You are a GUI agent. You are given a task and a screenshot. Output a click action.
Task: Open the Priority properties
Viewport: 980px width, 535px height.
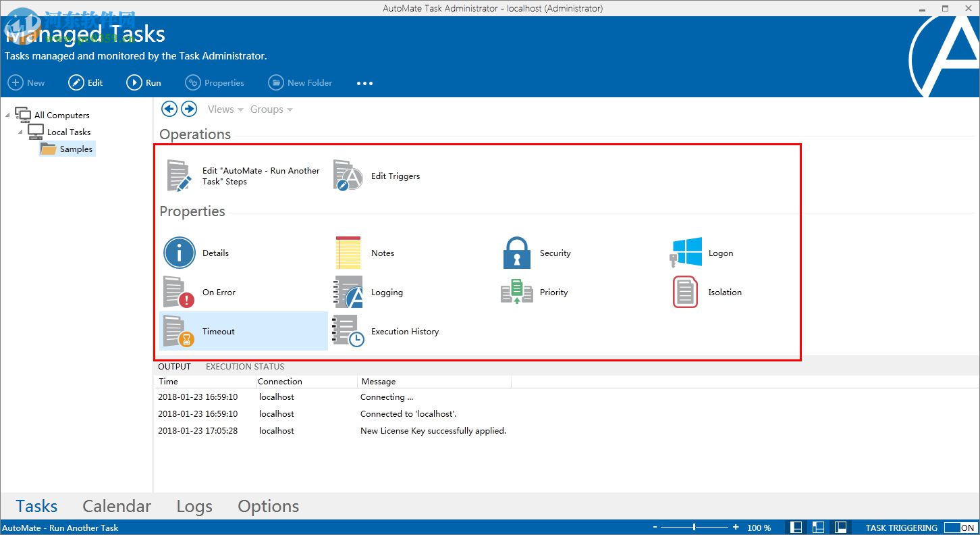click(x=517, y=292)
